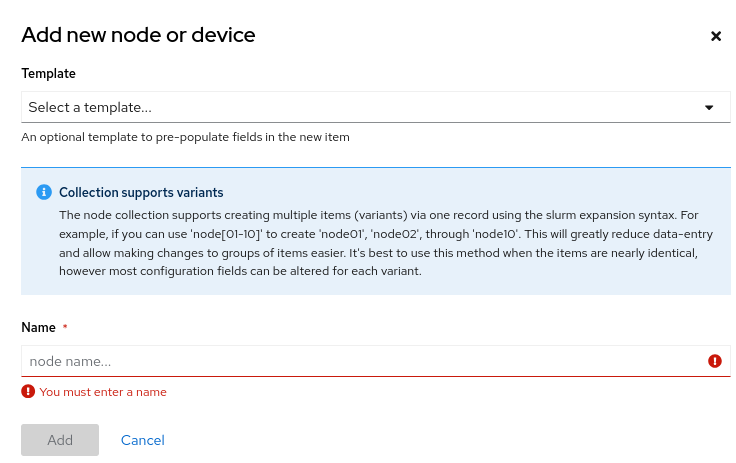The image size is (736, 463).
Task: Open the 'Select a template...' dropdown
Action: 360,107
